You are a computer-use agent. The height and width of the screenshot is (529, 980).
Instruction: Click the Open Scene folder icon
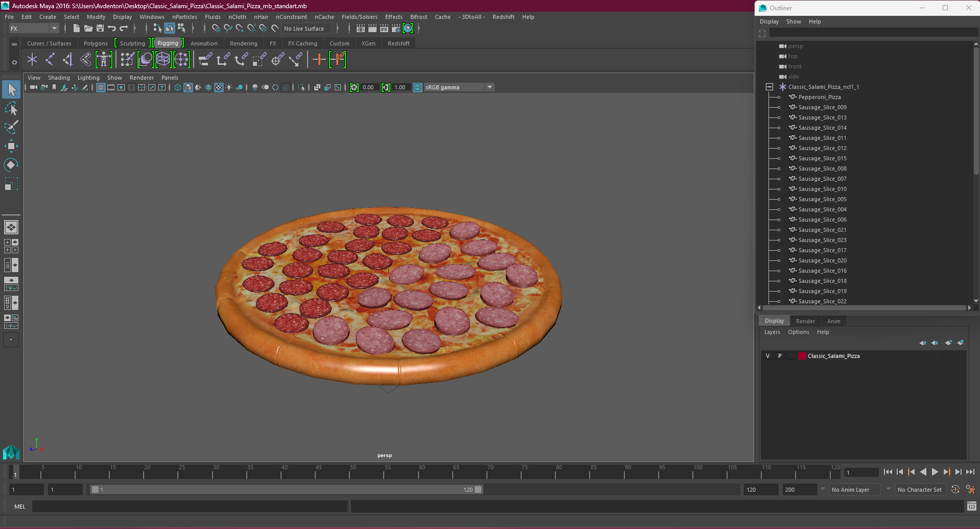[88, 29]
